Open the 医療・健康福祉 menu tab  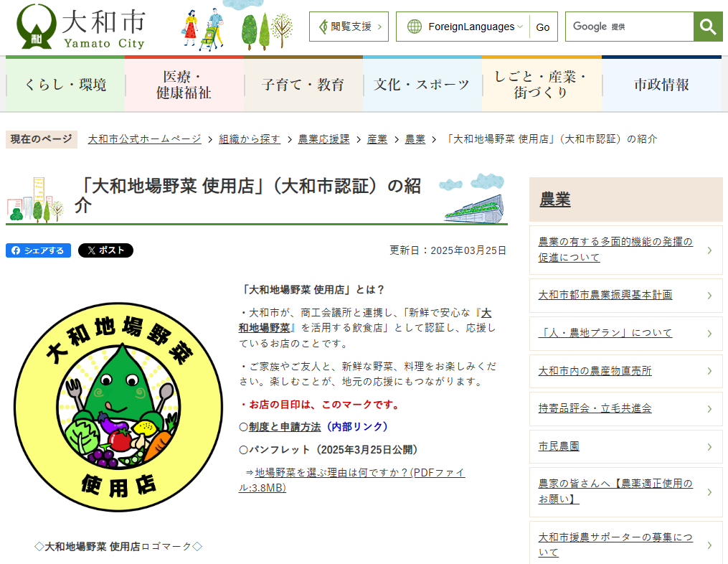(184, 85)
